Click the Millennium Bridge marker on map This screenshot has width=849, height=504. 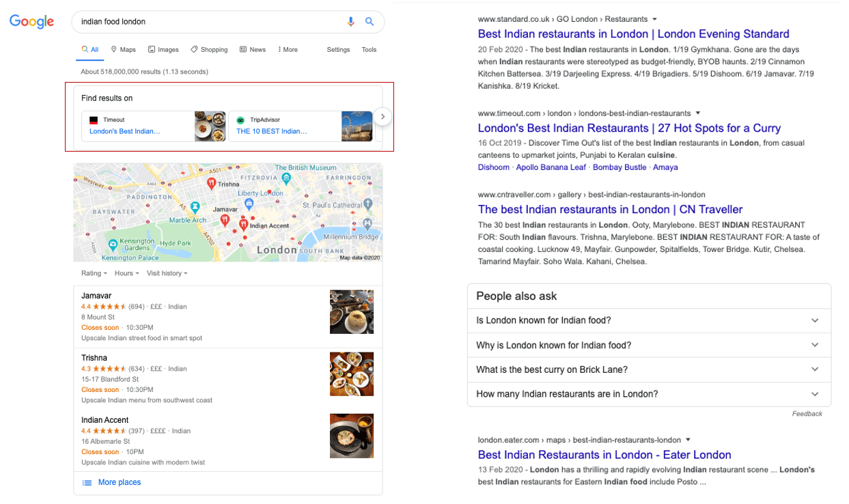tap(368, 223)
